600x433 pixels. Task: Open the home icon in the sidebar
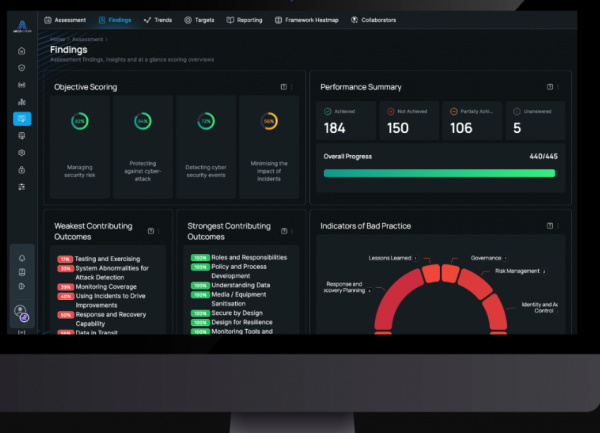click(x=22, y=50)
